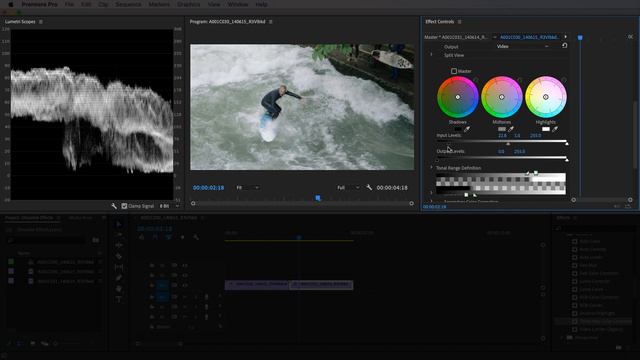Click the play-through arrow next to the clip name
Screen dimensions: 640x360
[566, 37]
